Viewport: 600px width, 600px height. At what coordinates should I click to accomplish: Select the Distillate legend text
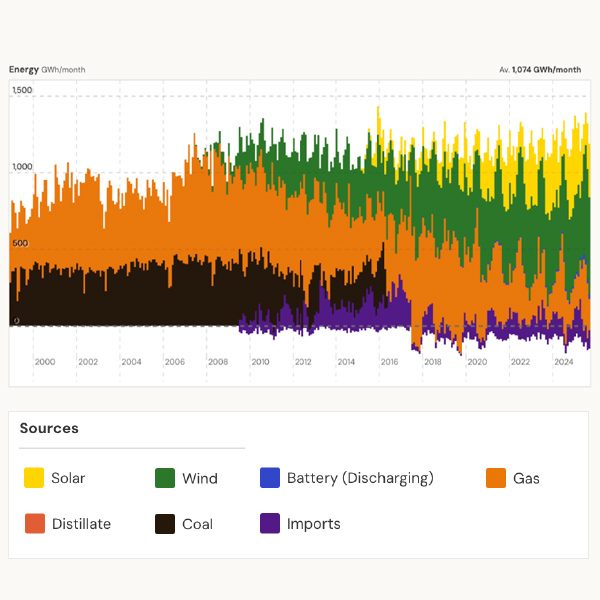[x=81, y=523]
